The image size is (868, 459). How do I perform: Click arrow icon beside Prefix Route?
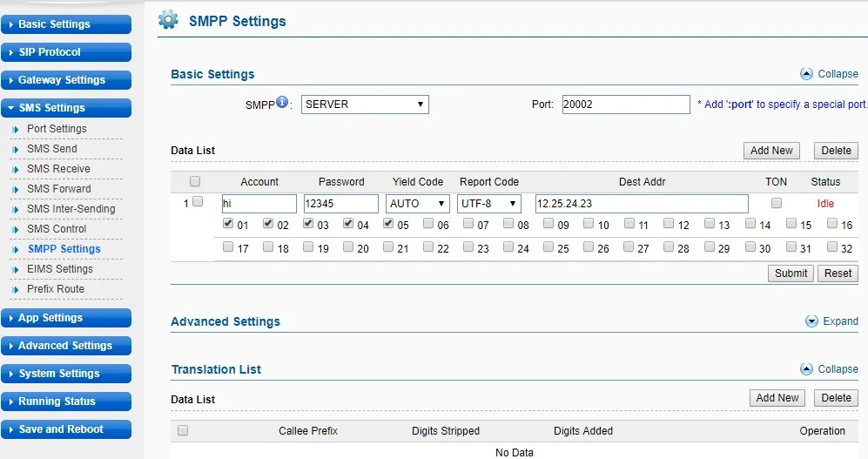point(16,289)
